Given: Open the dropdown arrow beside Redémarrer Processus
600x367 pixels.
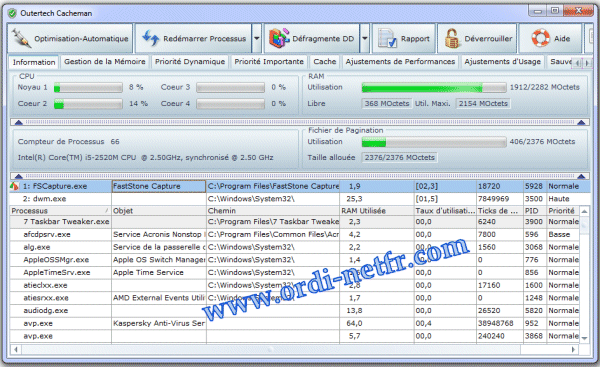Looking at the screenshot, I should click(x=257, y=38).
